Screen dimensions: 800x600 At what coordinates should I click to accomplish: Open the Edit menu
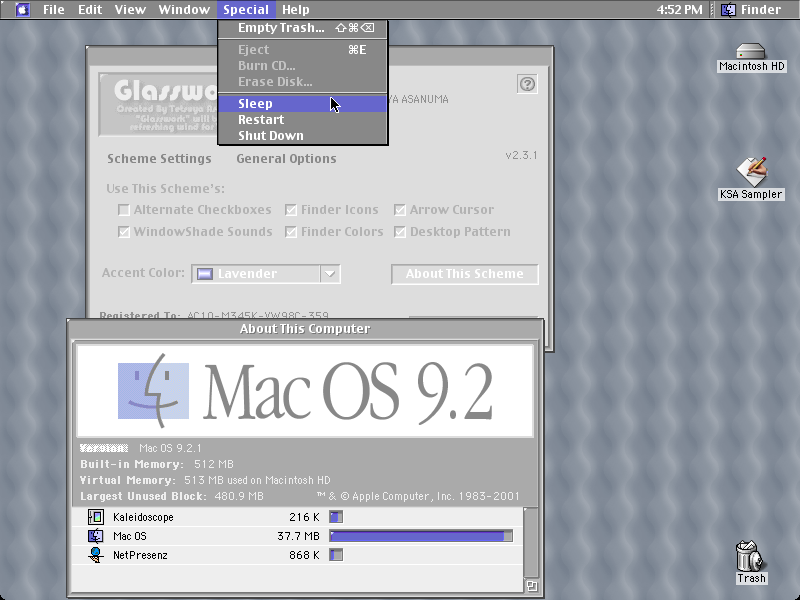[90, 10]
